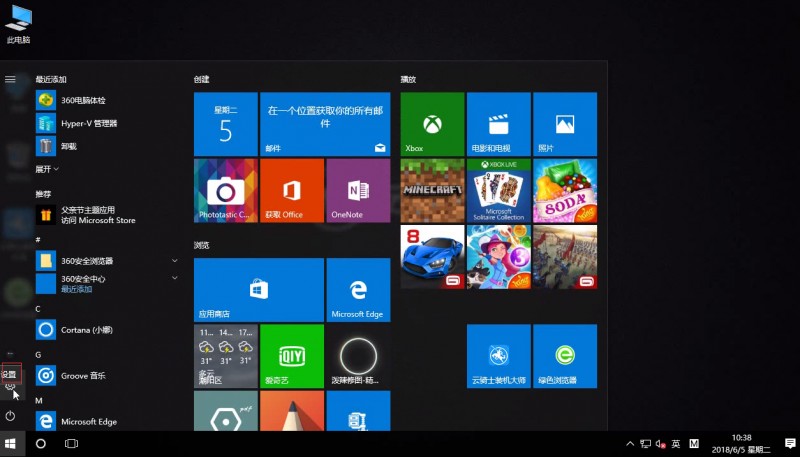The height and width of the screenshot is (457, 800).
Task: Open Cortana (小娜) from the app list
Action: (107, 329)
